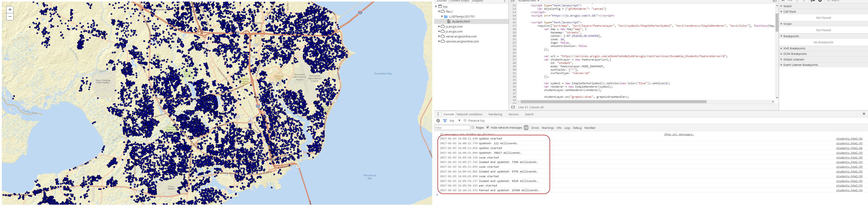This screenshot has width=868, height=218.
Task: Preserve log checkbox
Action: [465, 121]
